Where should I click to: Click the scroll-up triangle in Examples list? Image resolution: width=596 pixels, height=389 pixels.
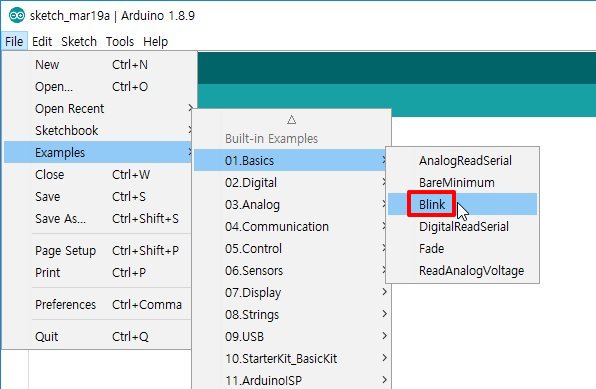(x=292, y=120)
